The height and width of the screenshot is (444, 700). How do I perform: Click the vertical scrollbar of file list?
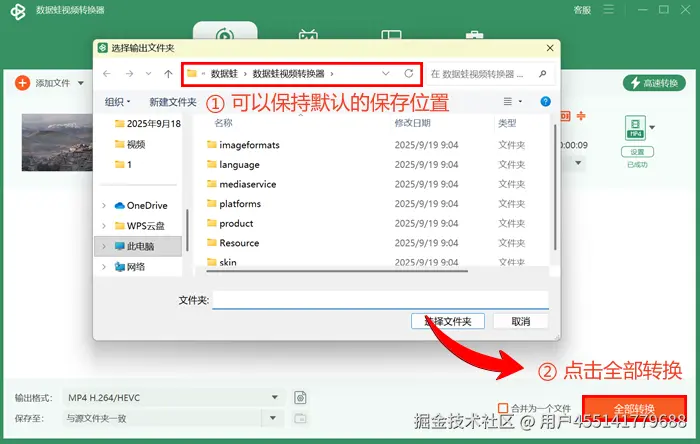(x=555, y=187)
